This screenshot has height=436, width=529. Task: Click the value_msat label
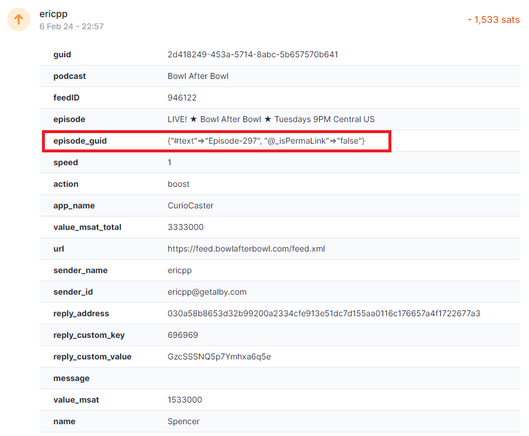pos(76,400)
